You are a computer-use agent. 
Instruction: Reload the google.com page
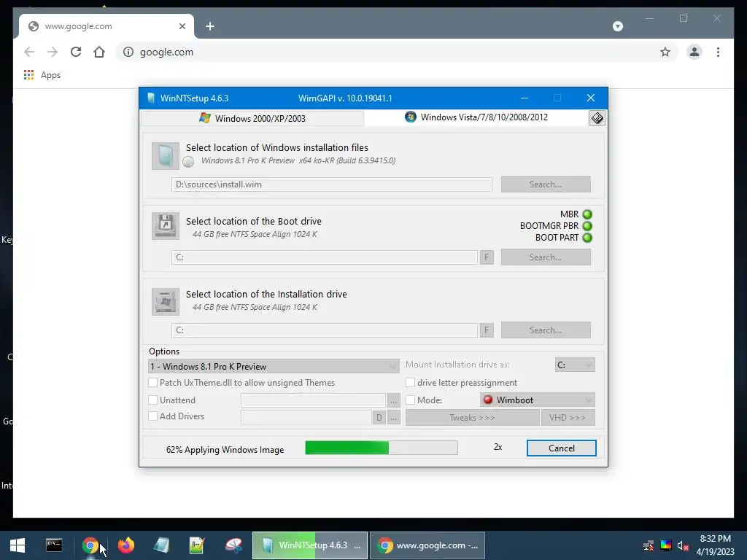[76, 52]
